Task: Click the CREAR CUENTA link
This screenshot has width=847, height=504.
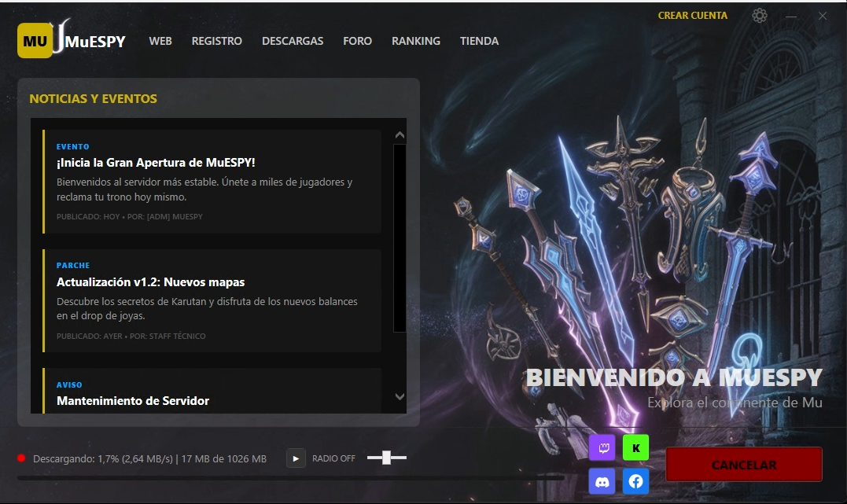Action: point(692,16)
